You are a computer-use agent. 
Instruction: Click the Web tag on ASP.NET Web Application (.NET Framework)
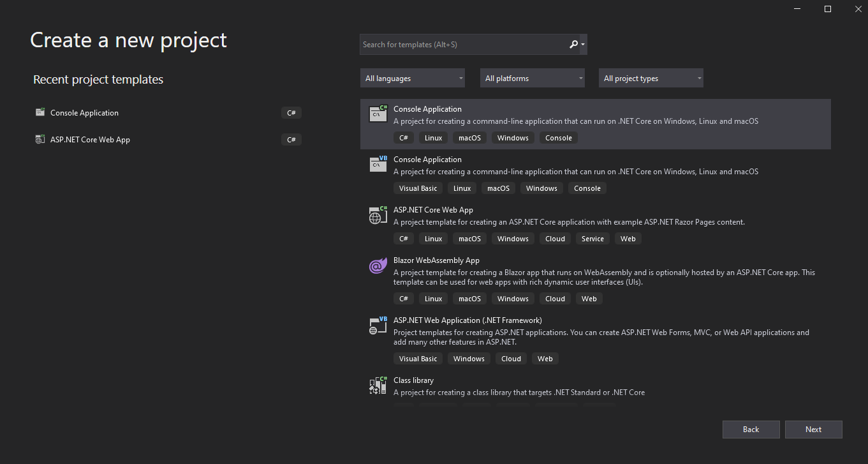pyautogui.click(x=545, y=359)
